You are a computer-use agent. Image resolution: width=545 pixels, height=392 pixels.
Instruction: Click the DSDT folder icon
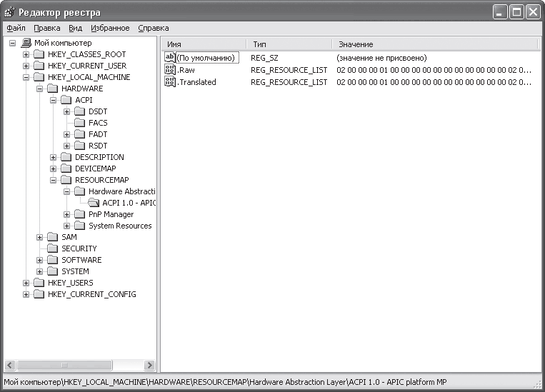click(79, 111)
